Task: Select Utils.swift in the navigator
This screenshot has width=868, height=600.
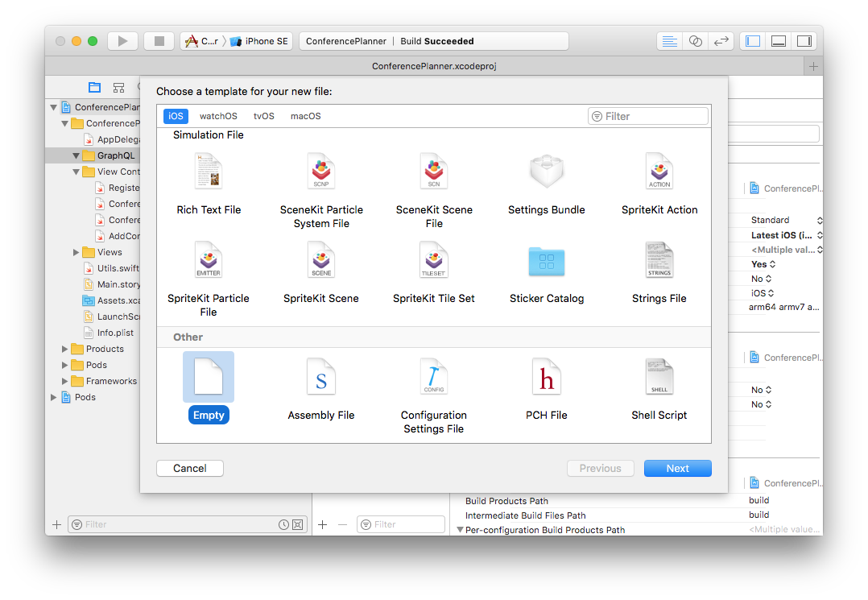Action: (112, 268)
